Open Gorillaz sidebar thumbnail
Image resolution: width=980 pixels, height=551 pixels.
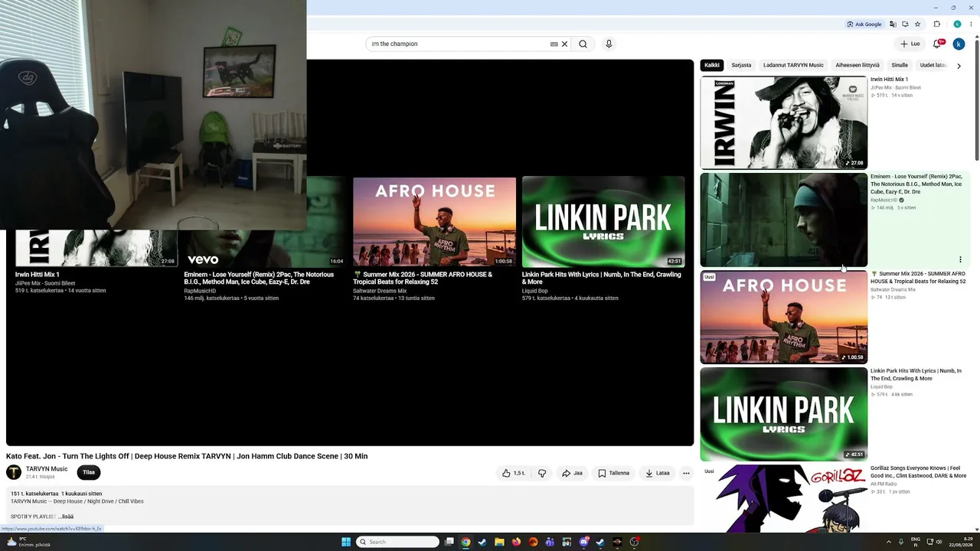pos(784,497)
